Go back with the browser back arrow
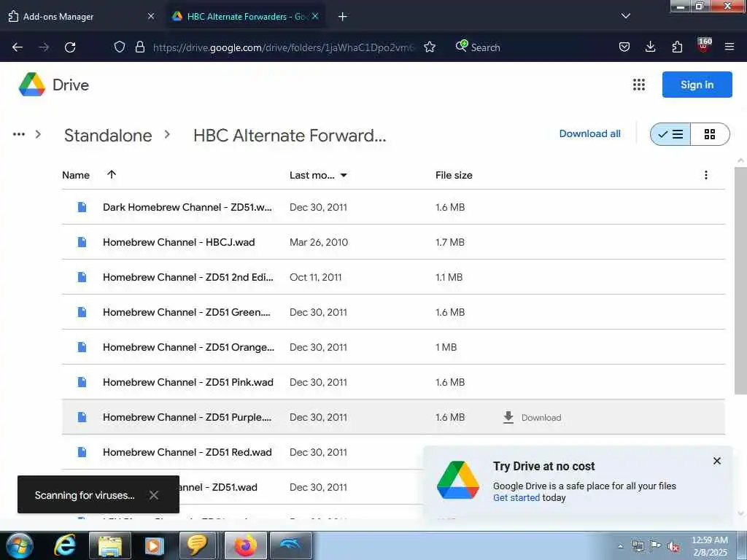 [x=18, y=47]
